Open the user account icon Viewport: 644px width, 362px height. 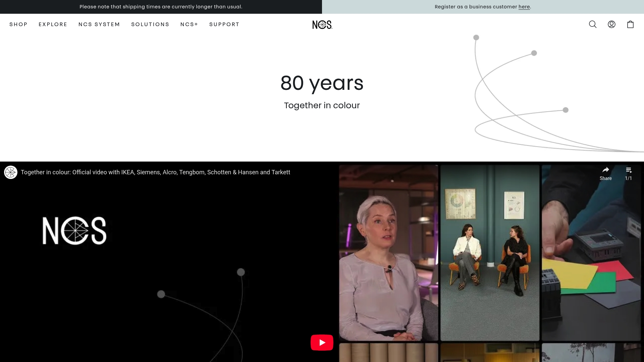coord(611,24)
